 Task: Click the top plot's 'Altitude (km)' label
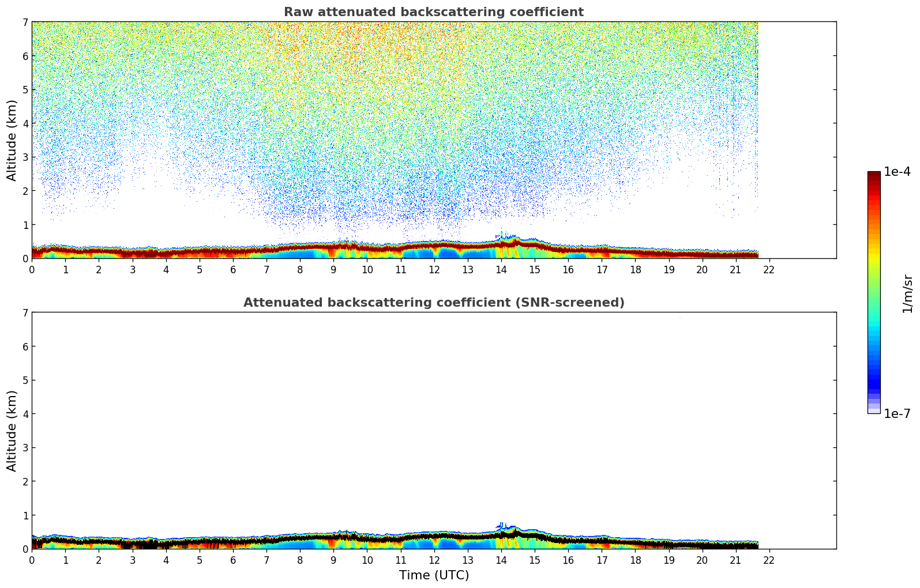click(x=12, y=140)
